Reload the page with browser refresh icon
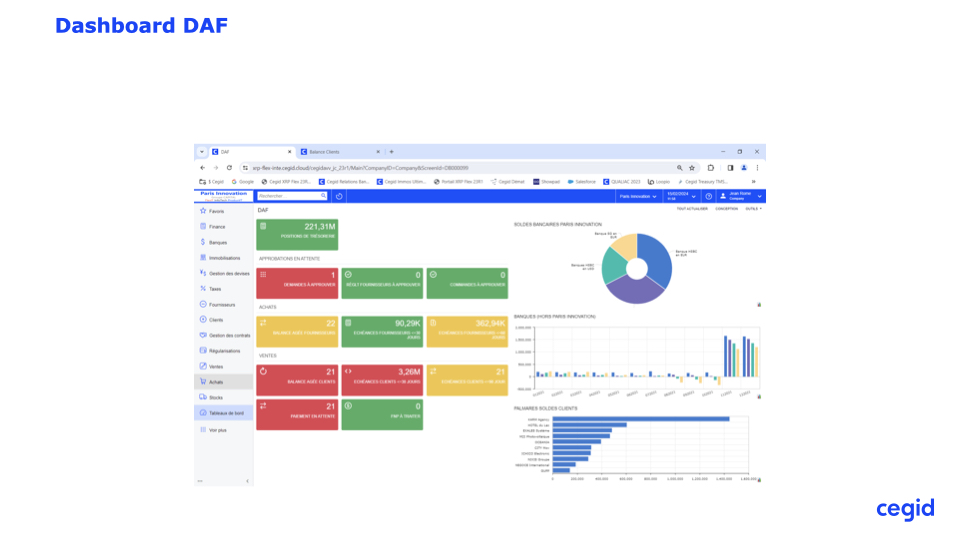Screen dimensions: 960x540 click(229, 168)
